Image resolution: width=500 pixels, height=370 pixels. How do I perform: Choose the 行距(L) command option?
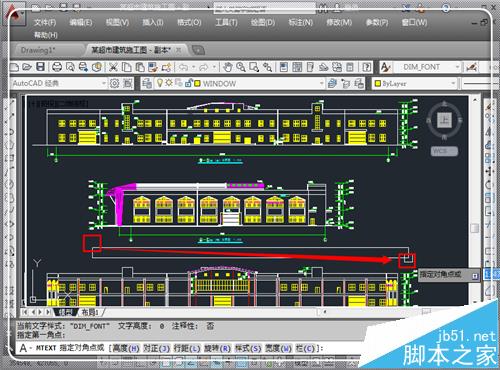click(x=187, y=348)
